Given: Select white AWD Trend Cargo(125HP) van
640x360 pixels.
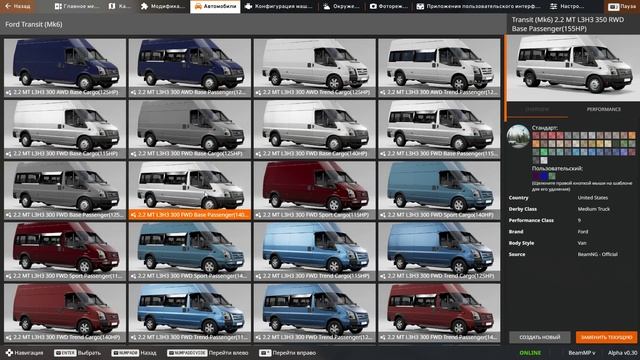Looking at the screenshot, I should (x=315, y=68).
